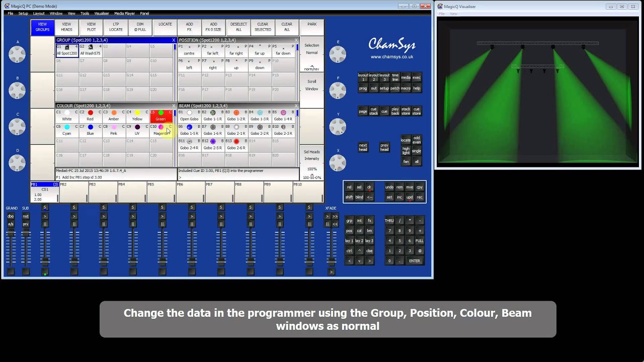Click the next head button
Viewport: 644px width, 362px height.
(x=363, y=147)
